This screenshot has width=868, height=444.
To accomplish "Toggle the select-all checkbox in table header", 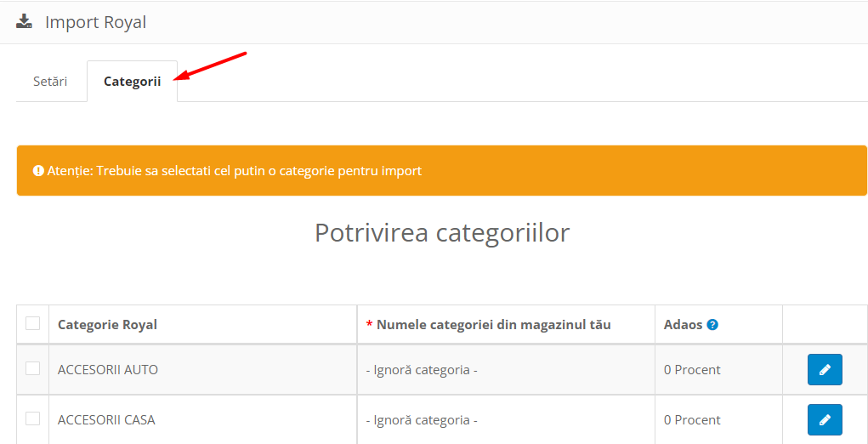I will tap(32, 323).
